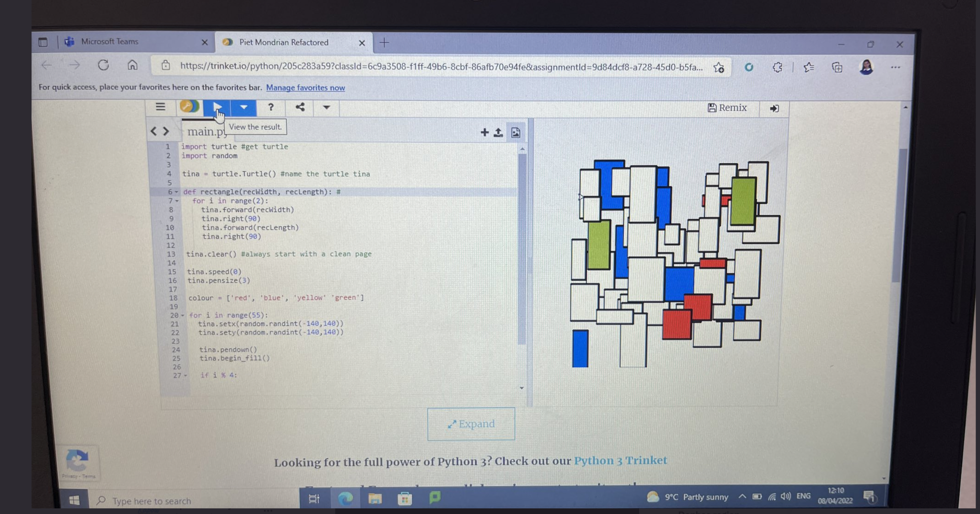Open the weather widget Partly sunny
The image size is (980, 514).
pos(687,497)
